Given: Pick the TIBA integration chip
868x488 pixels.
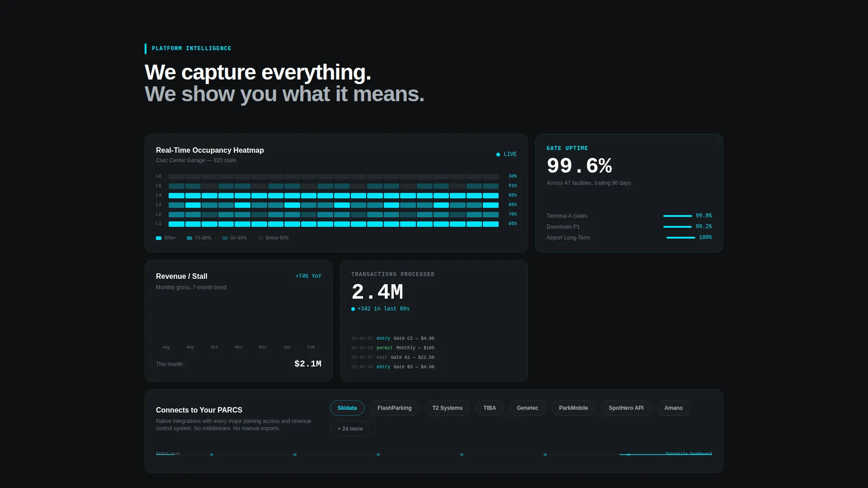Looking at the screenshot, I should coord(489,408).
